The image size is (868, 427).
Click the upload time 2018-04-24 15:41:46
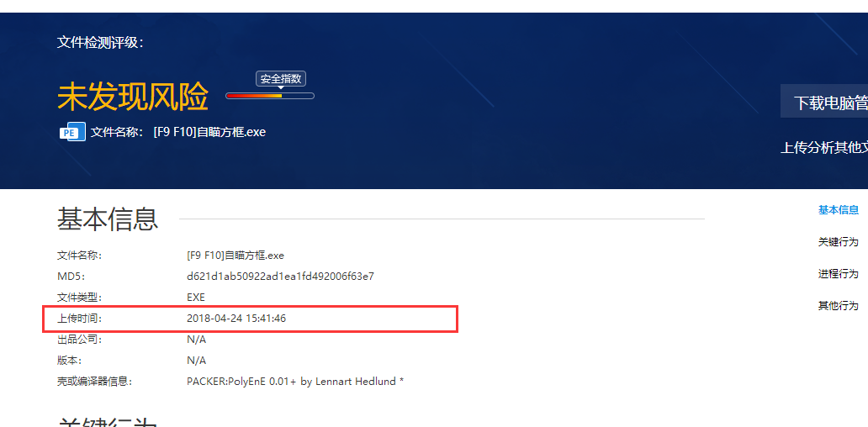[x=236, y=318]
